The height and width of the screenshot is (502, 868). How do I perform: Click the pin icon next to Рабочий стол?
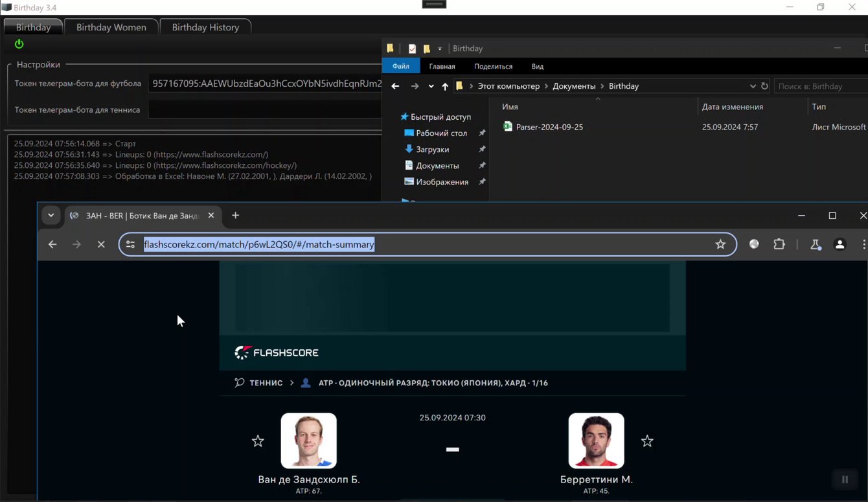(481, 133)
